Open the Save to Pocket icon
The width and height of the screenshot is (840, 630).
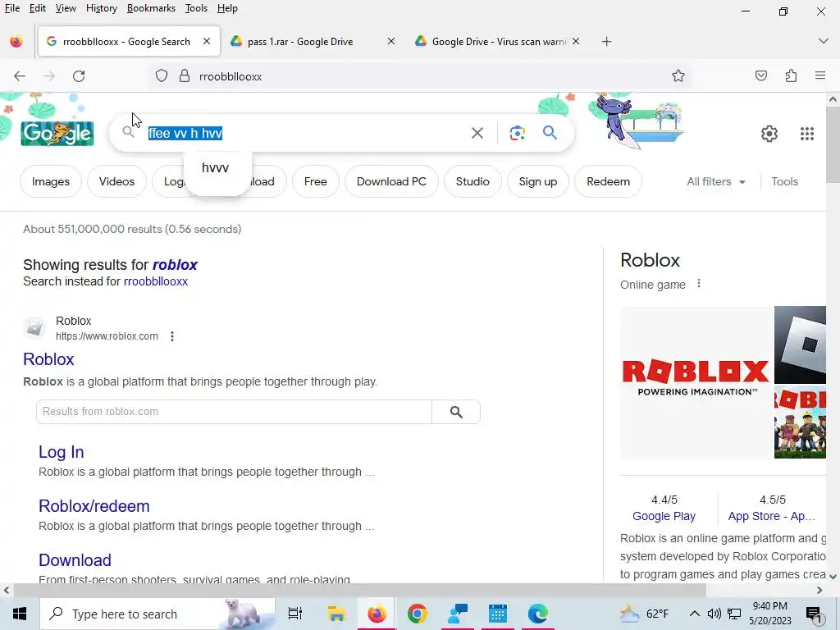[761, 76]
